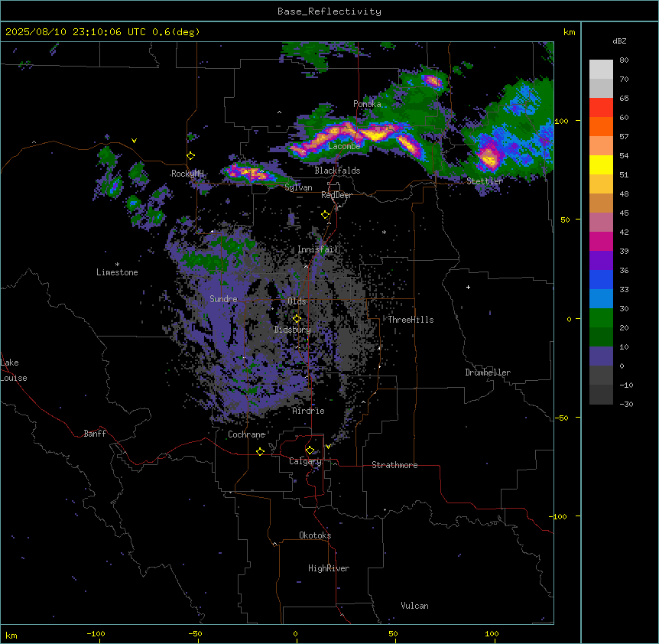Click the Okotoks city label
Viewport: 659px width, 644px height.
click(x=315, y=535)
